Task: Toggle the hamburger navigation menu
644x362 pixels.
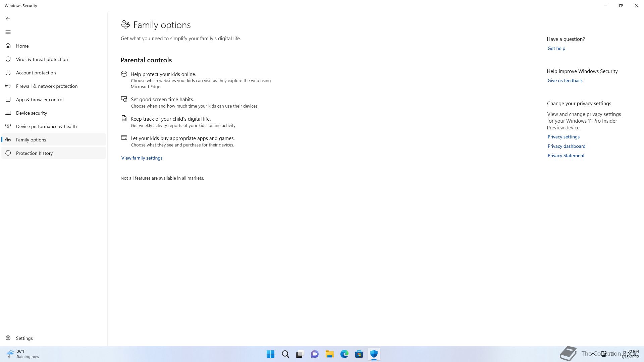Action: [8, 32]
